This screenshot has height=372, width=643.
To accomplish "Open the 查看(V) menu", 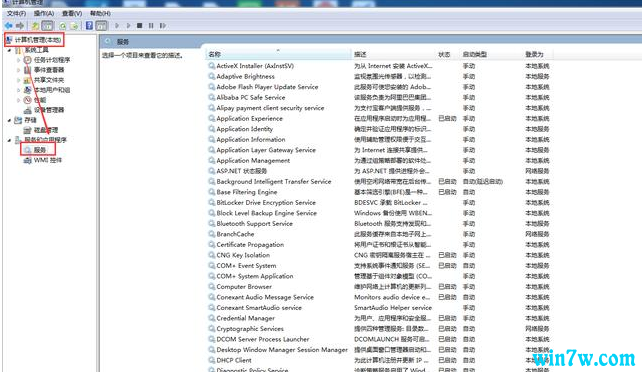I will 72,14.
